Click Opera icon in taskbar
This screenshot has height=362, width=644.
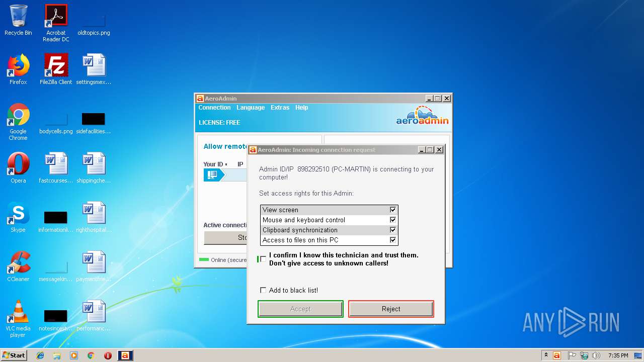(x=108, y=355)
